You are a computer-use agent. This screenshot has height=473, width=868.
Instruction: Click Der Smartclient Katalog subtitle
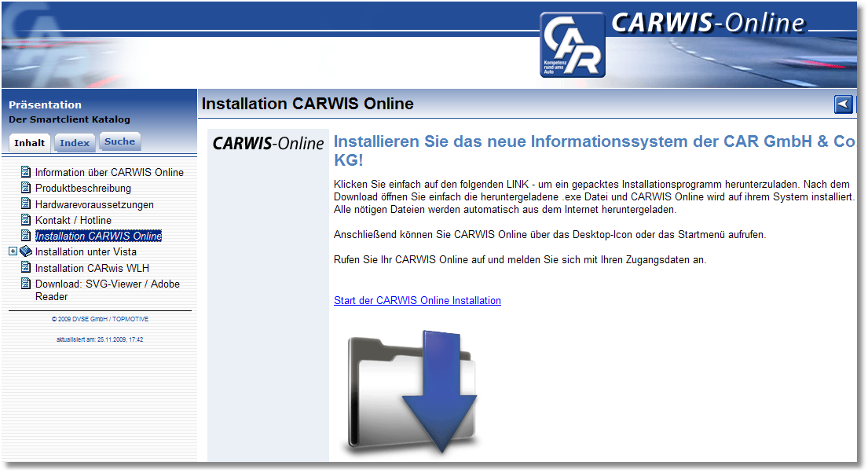[69, 119]
